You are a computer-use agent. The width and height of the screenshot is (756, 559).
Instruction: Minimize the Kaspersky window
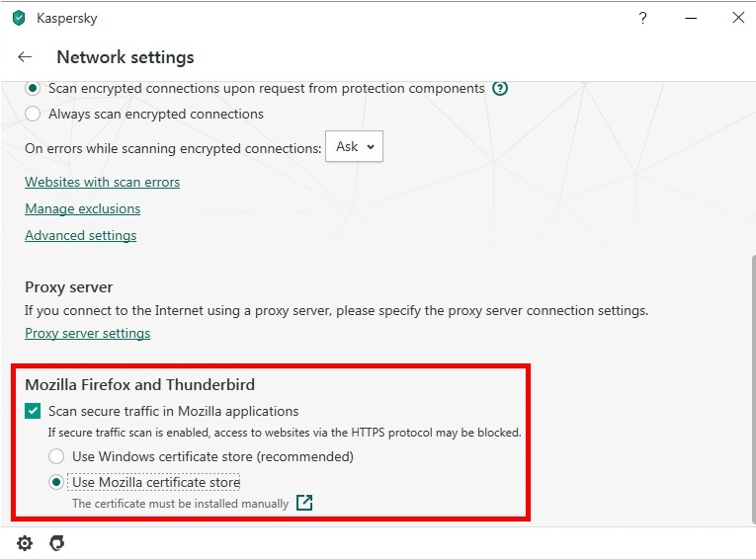pos(691,18)
